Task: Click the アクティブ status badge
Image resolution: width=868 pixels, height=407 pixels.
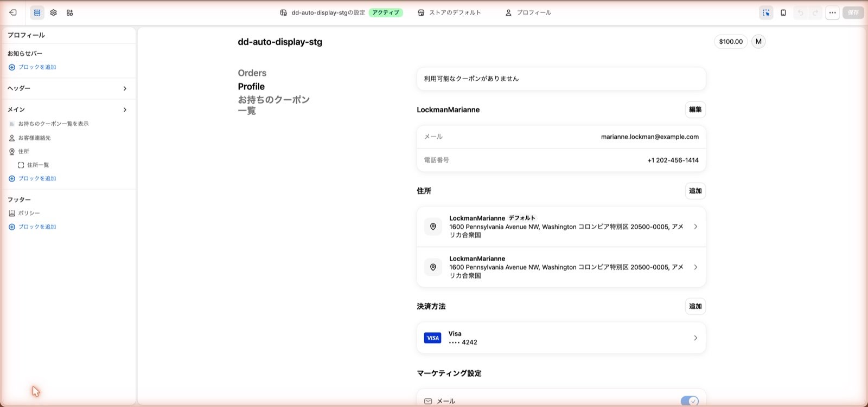Action: [386, 12]
